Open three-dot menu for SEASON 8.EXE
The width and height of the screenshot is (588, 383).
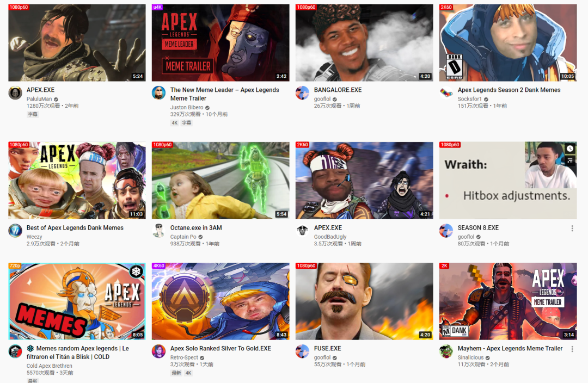tap(572, 228)
